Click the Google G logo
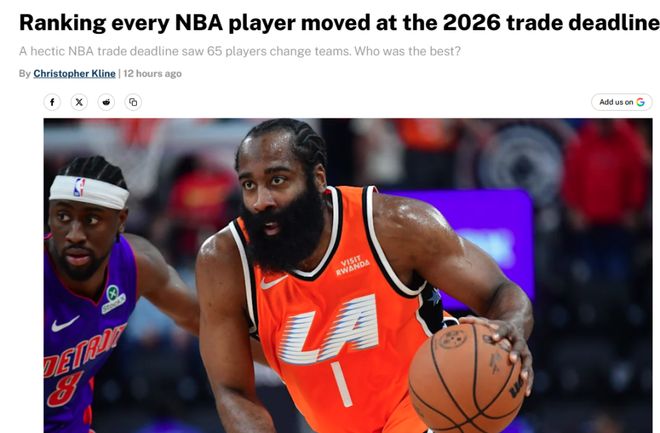 point(640,102)
